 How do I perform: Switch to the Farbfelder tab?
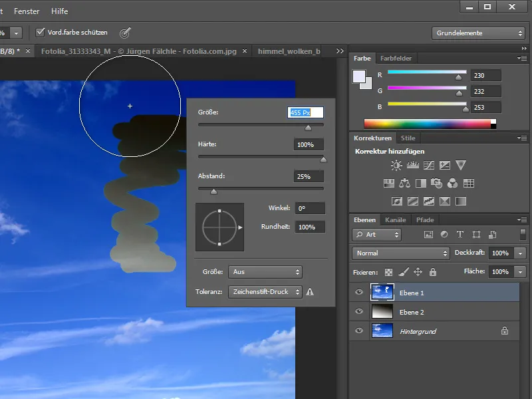click(x=396, y=59)
